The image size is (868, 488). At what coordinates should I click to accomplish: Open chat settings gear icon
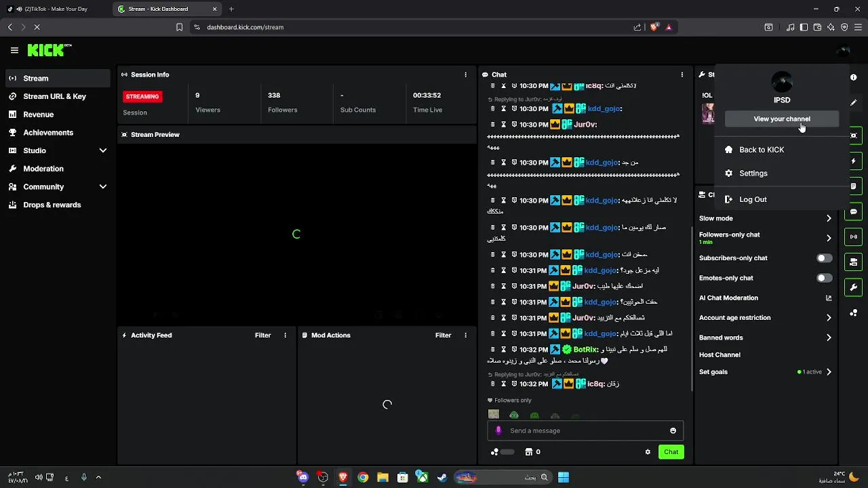coord(648,452)
